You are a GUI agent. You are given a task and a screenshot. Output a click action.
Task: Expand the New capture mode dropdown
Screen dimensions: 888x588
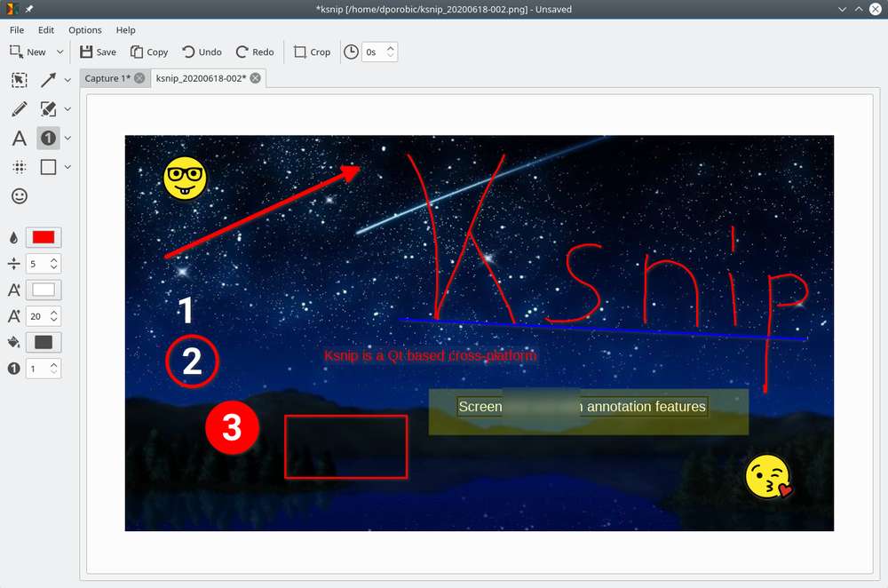[59, 52]
